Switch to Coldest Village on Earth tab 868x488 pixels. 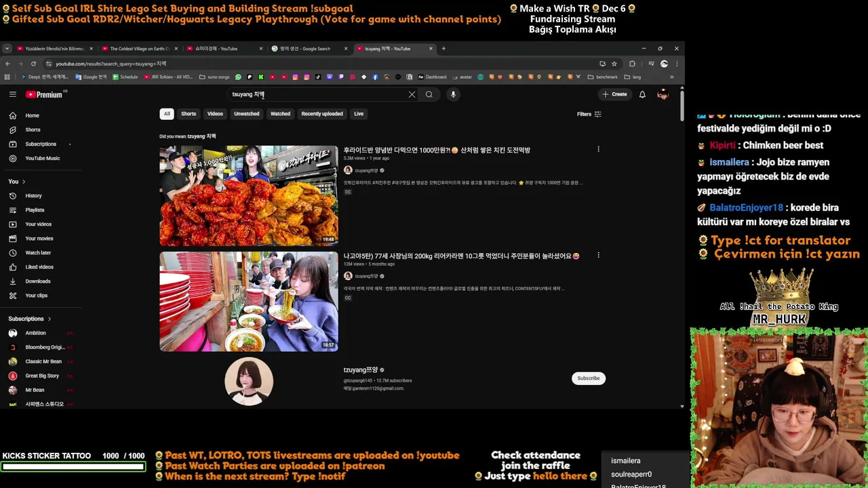139,49
